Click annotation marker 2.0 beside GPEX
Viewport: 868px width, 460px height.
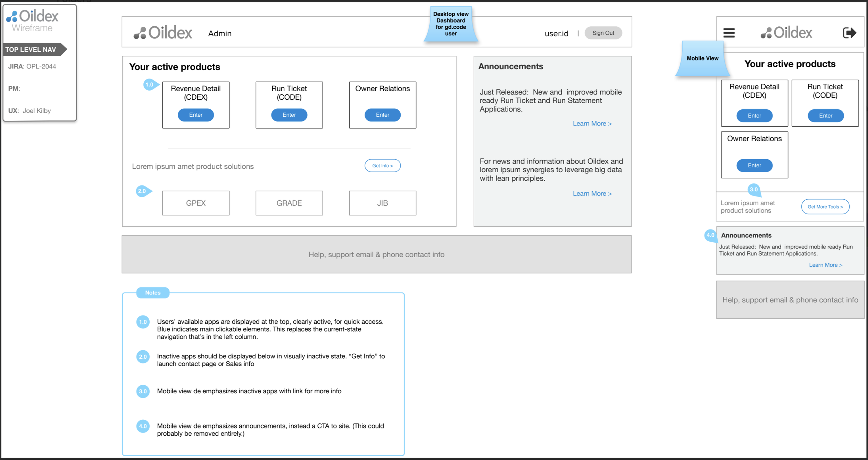pyautogui.click(x=143, y=191)
